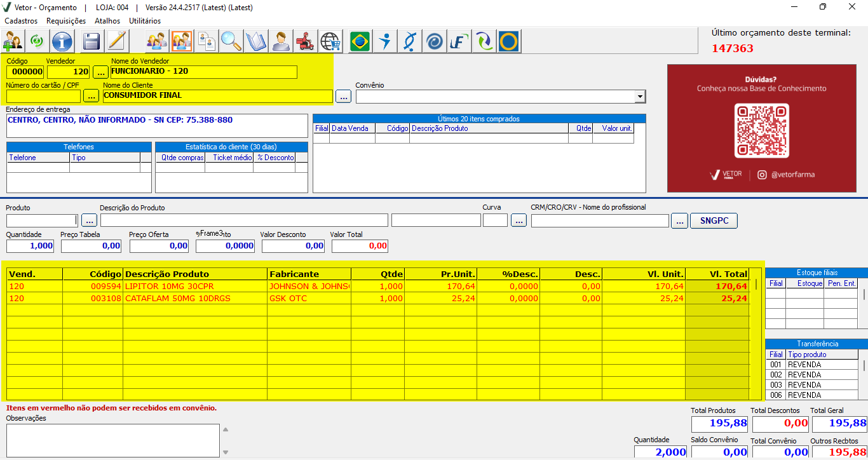Select filial 006 REVENDA transfer row
Image resolution: width=868 pixels, height=460 pixels.
(813, 395)
